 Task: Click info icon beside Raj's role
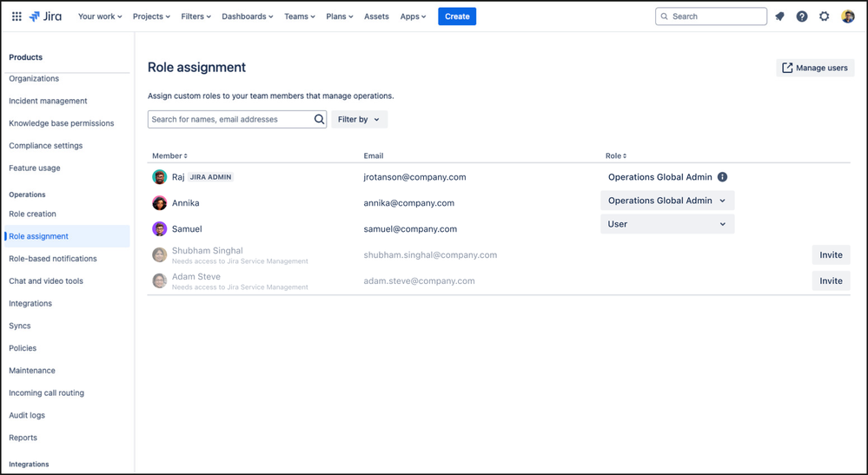click(x=722, y=177)
